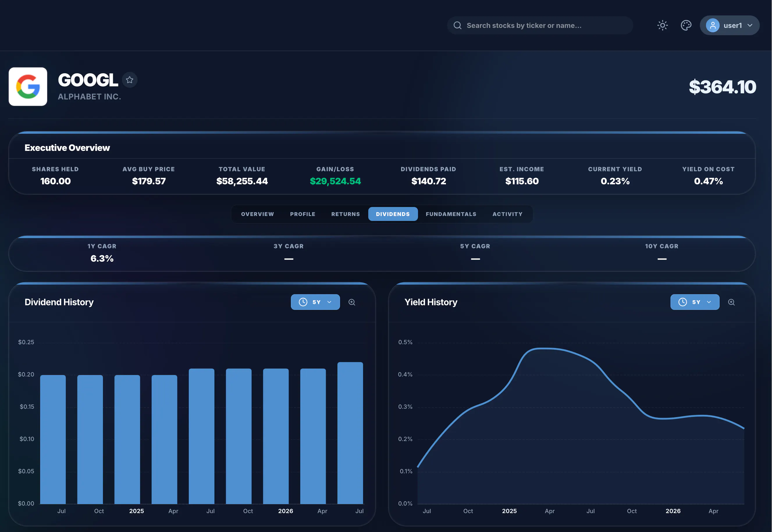
Task: Go to the Returns tab
Action: click(x=346, y=214)
